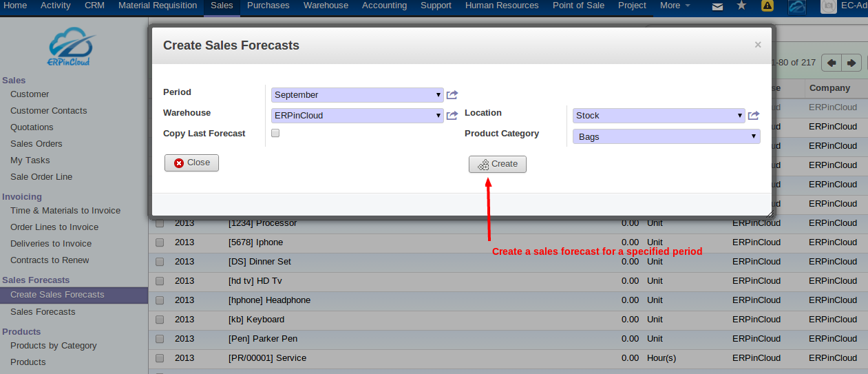The image size is (868, 374).
Task: Open the Location dropdown showing Stock
Action: [659, 116]
